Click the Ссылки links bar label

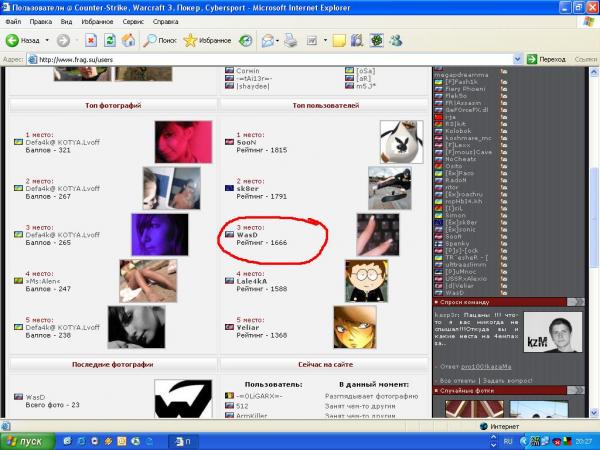coord(585,59)
